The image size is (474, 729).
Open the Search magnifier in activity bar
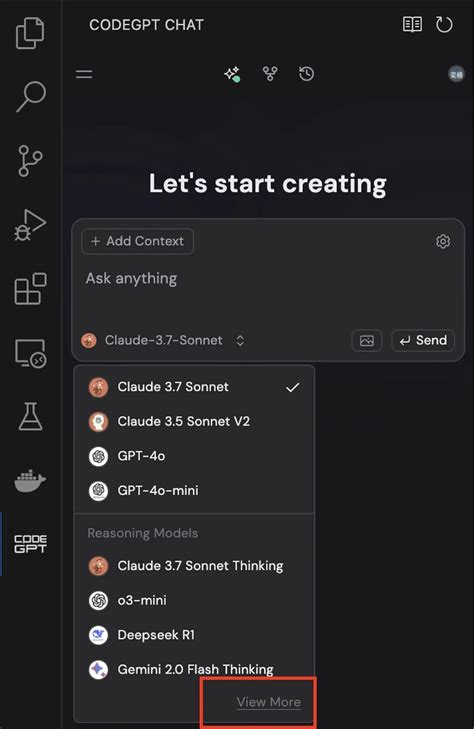(x=31, y=97)
